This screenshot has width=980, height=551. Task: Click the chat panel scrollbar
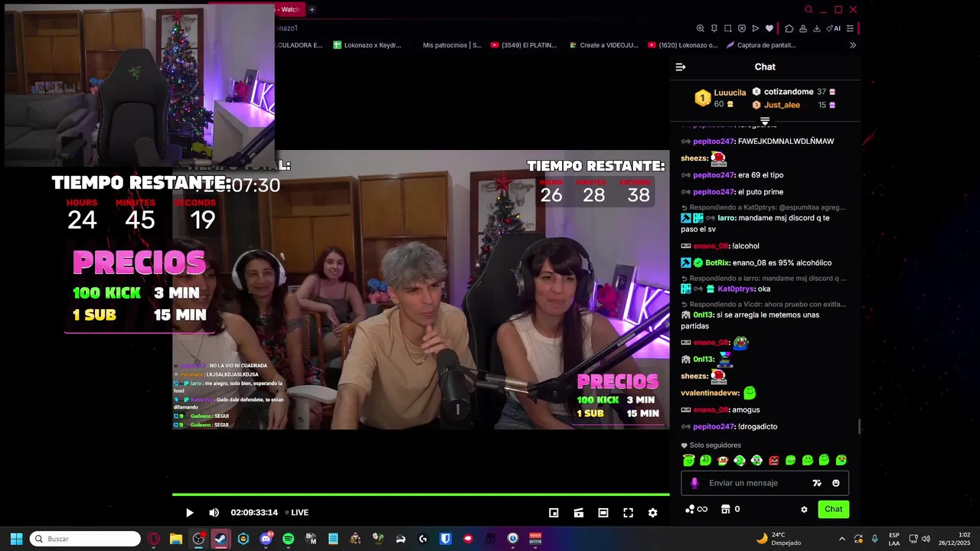pos(859,426)
